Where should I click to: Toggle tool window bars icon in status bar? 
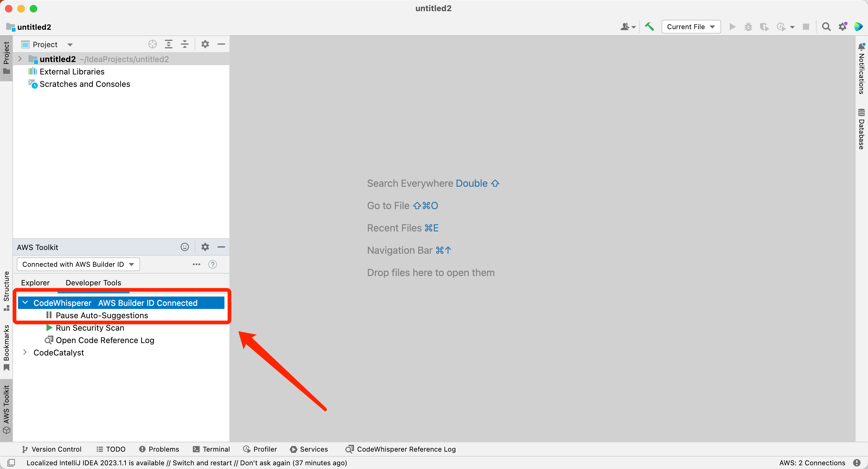click(11, 462)
